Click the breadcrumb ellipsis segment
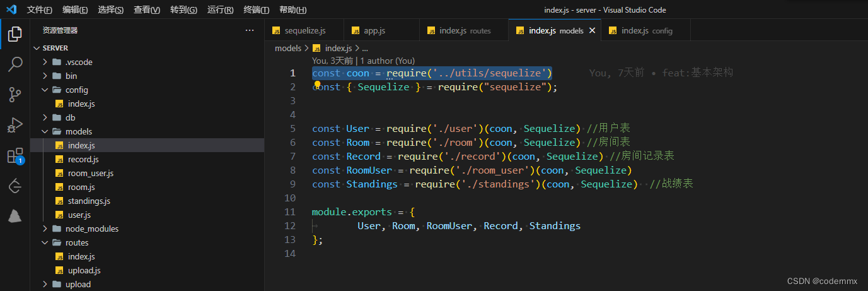This screenshot has height=291, width=868. [x=364, y=48]
